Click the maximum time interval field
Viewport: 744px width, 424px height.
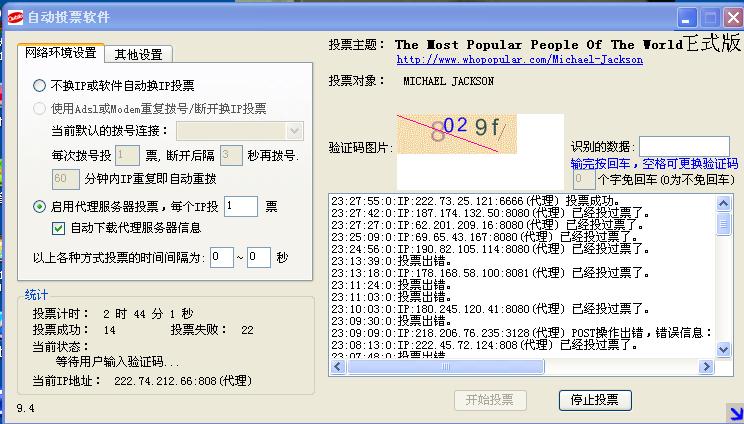(259, 258)
